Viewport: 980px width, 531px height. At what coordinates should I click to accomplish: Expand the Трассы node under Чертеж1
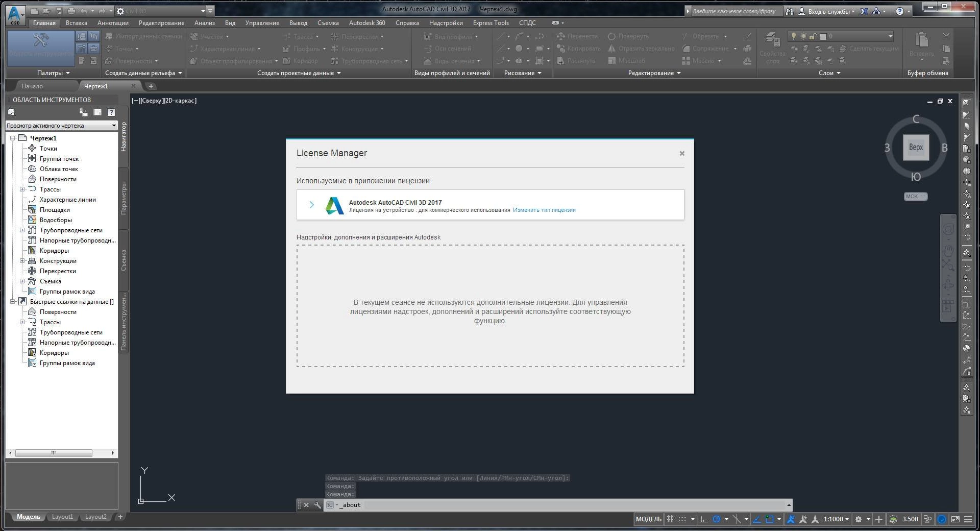22,189
